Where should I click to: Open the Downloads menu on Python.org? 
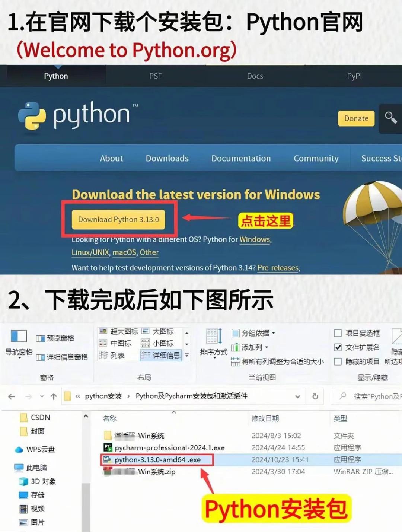167,158
